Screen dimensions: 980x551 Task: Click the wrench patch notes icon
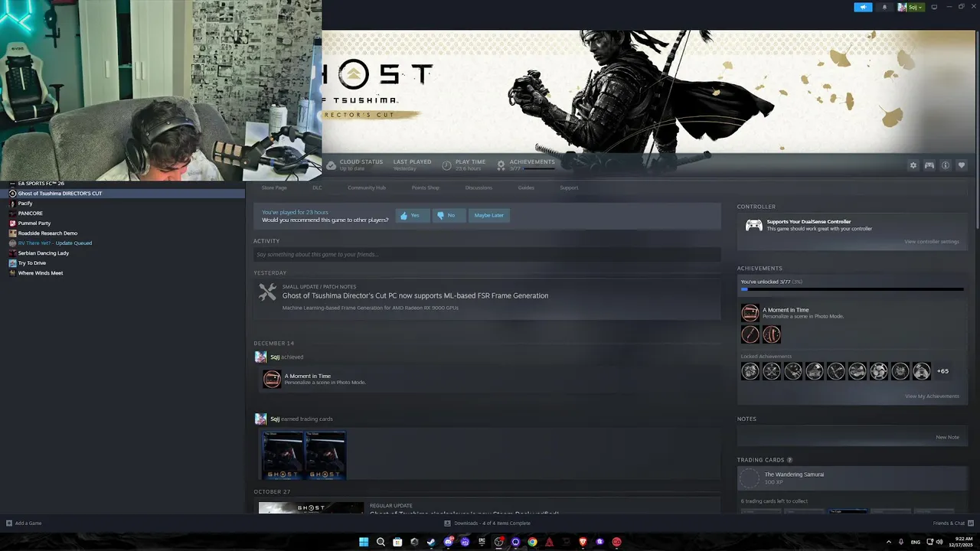coord(267,292)
